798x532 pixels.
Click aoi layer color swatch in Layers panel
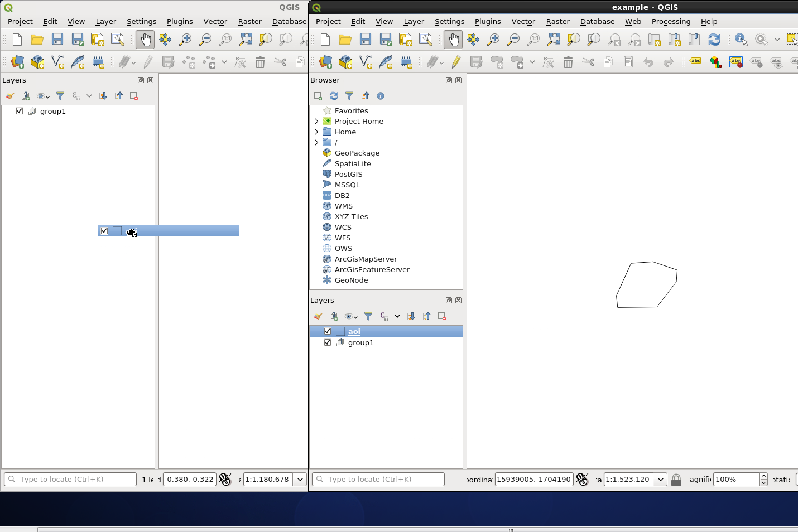[x=340, y=331]
